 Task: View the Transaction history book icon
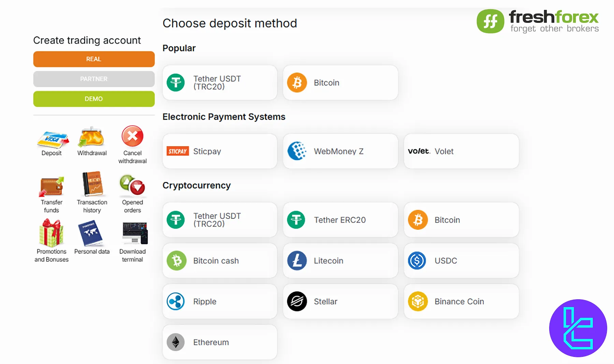click(x=92, y=184)
